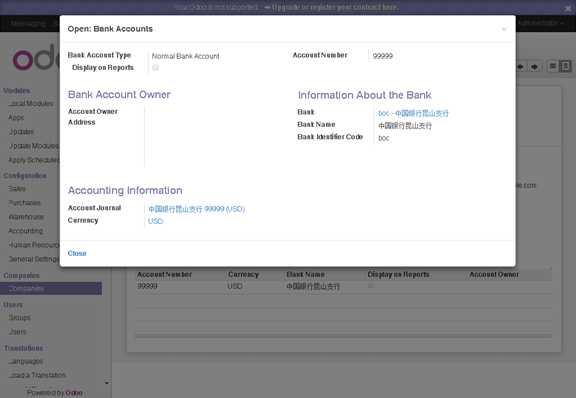Go to next record pager arrow
This screenshot has height=398, width=576.
pos(535,67)
